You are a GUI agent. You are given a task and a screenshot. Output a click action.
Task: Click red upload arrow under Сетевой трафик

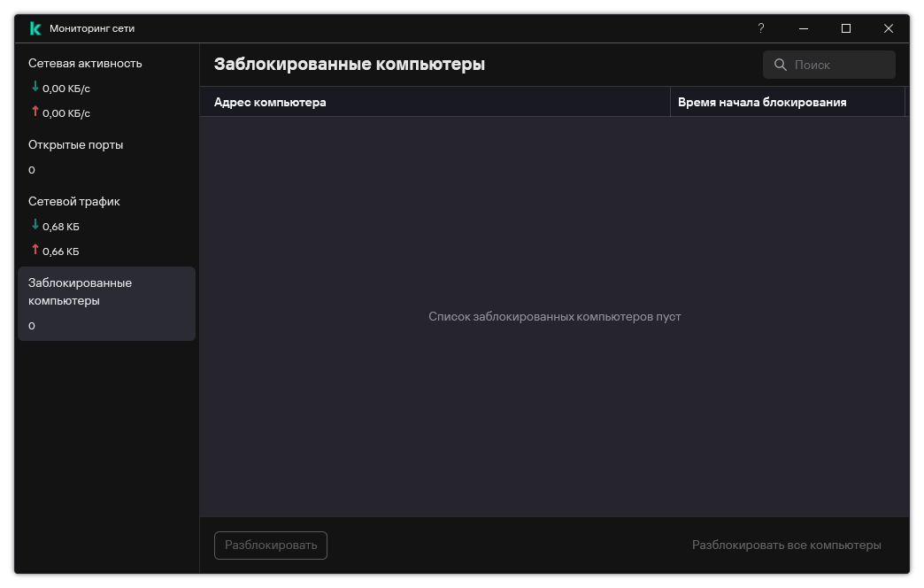click(x=35, y=250)
